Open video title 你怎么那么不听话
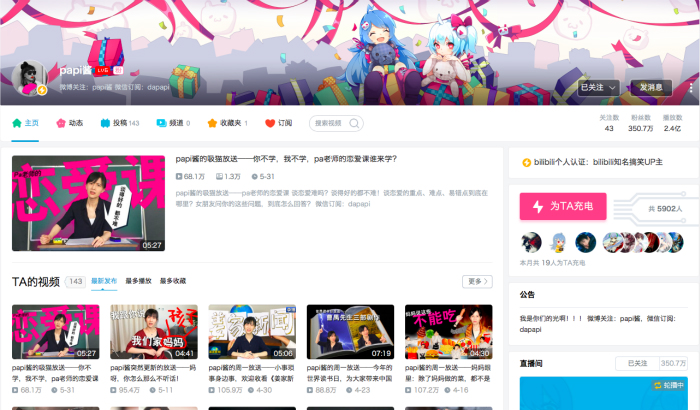Viewport: 700px width, 410px height. pos(153,373)
